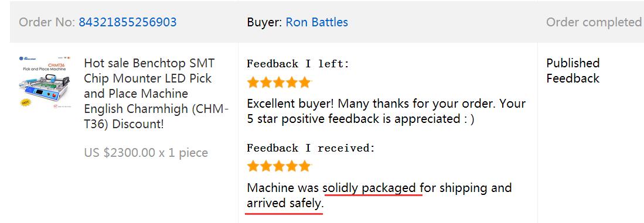
Task: Click the Published Feedback status text
Action: tap(573, 70)
